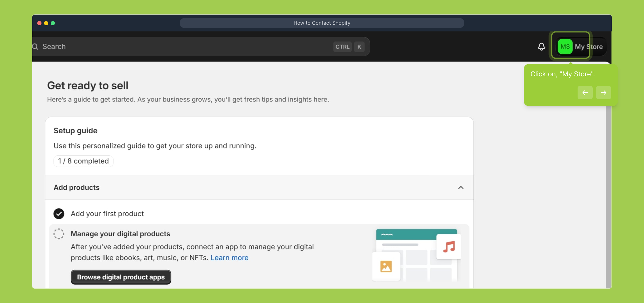Open the Learn more link
The image size is (644, 303).
tap(229, 258)
